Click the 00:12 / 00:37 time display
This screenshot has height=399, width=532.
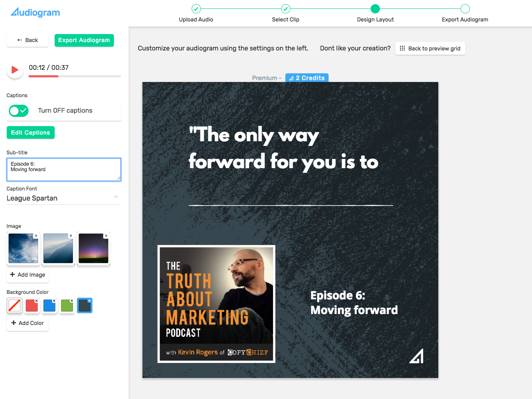(49, 67)
